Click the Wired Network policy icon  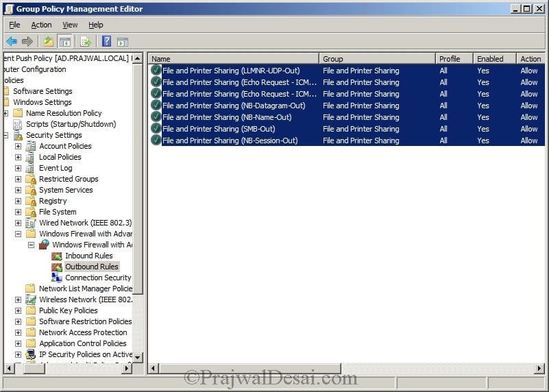point(31,223)
